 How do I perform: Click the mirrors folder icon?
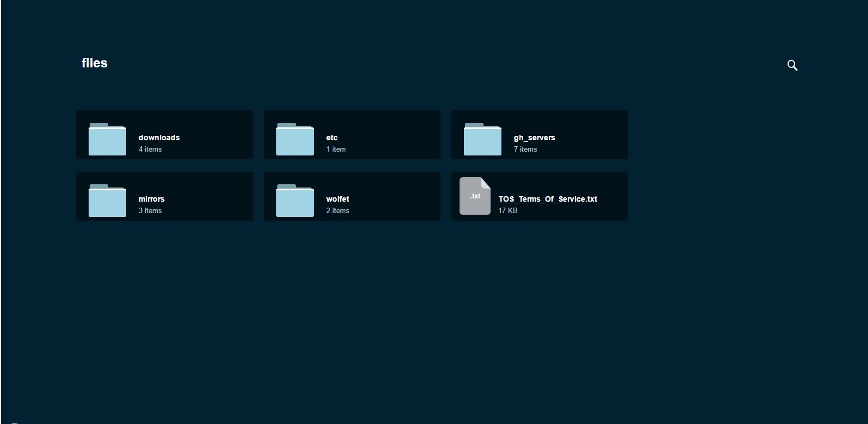(x=107, y=201)
